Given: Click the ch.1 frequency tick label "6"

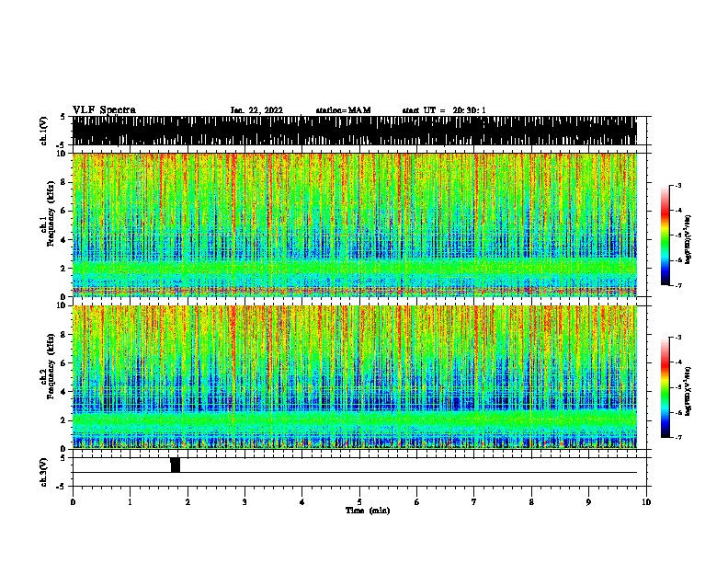Looking at the screenshot, I should (x=64, y=211).
